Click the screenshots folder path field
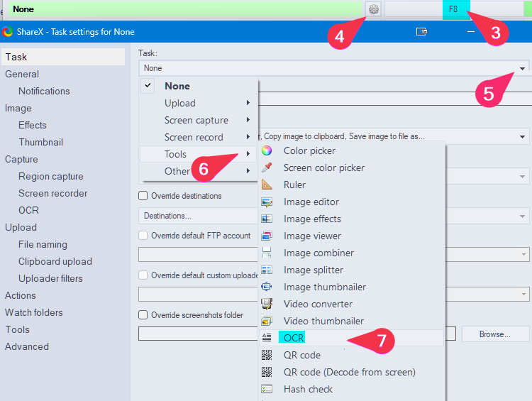532x401 pixels. click(297, 334)
